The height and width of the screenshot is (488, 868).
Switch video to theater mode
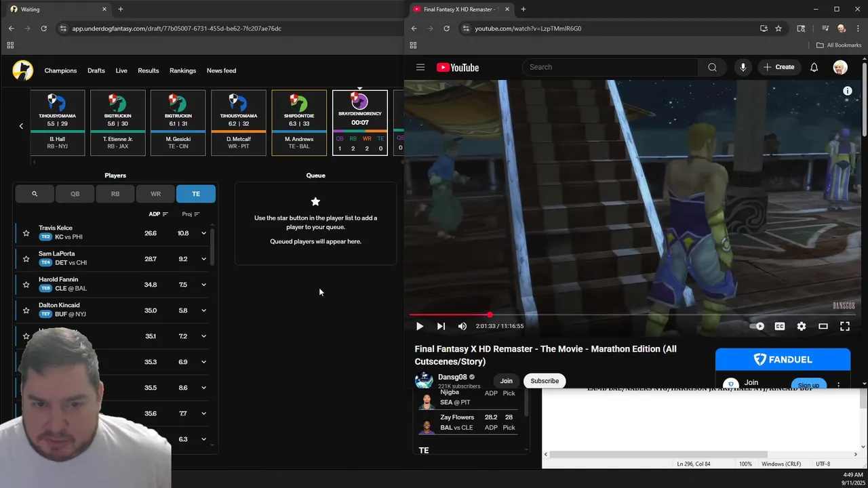coord(823,326)
